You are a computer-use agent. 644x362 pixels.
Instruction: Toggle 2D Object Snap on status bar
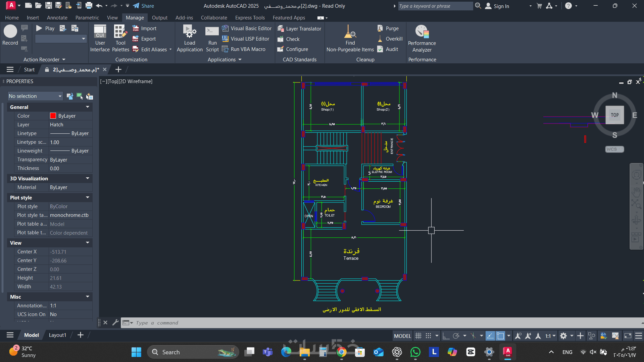[500, 336]
